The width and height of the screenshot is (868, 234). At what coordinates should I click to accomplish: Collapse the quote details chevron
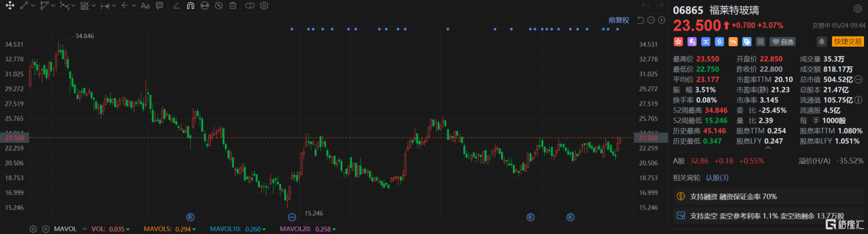click(769, 148)
